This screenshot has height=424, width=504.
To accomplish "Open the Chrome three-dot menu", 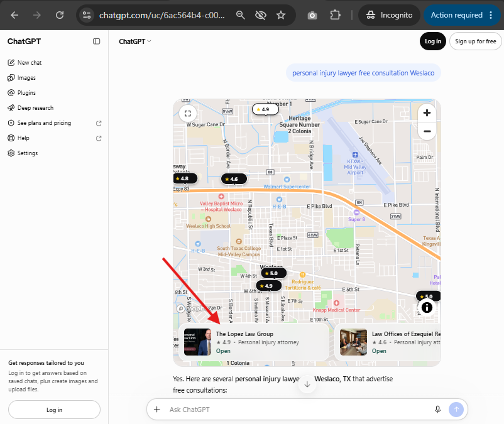I will [x=491, y=15].
